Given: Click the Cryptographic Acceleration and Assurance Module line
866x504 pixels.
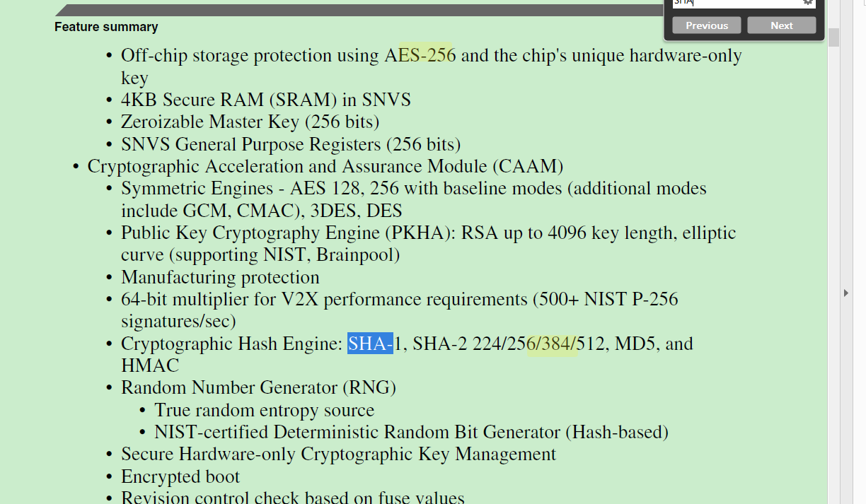Looking at the screenshot, I should click(x=325, y=167).
